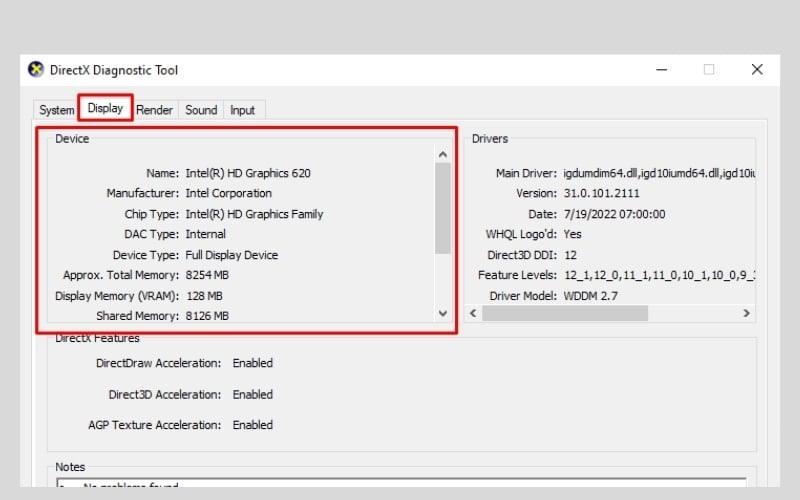Click the Full Display Device value
This screenshot has height=500, width=800.
click(232, 255)
